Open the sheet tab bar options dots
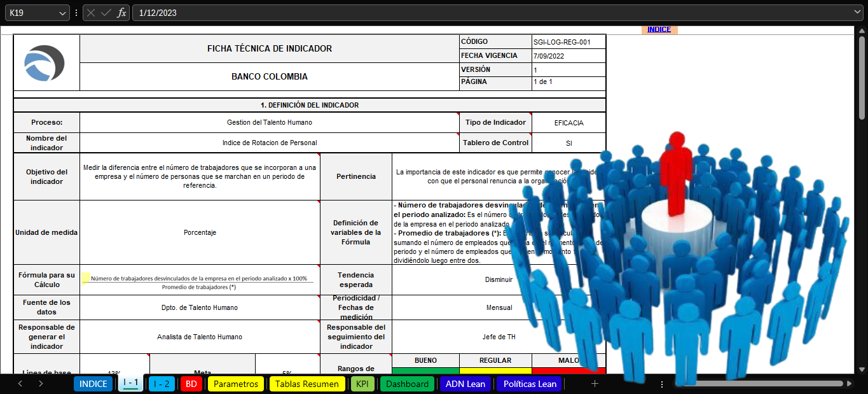868x394 pixels. click(x=662, y=384)
